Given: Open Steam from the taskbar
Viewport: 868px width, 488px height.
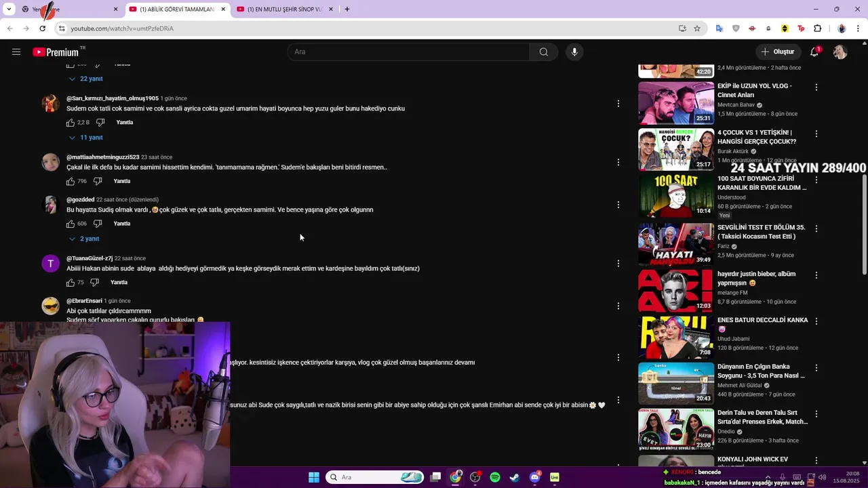Looking at the screenshot, I should pyautogui.click(x=515, y=477).
